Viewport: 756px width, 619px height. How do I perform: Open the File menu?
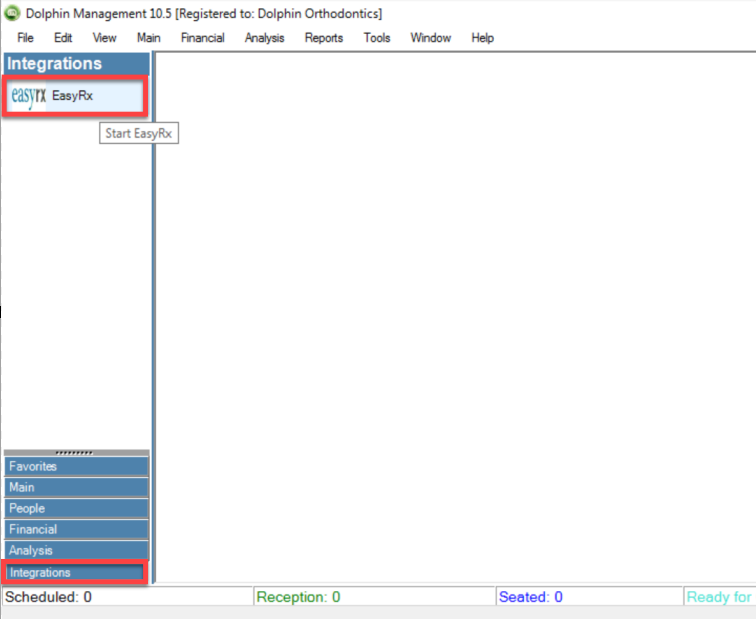tap(25, 38)
